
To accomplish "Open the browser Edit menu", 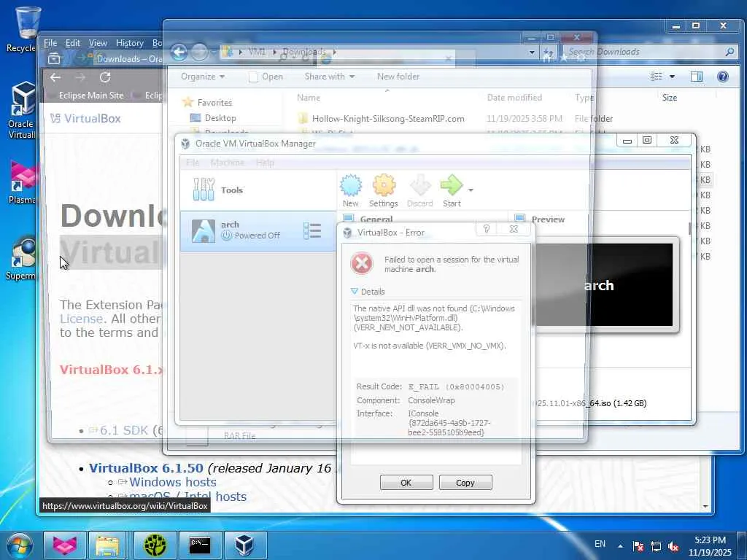I will click(x=72, y=43).
